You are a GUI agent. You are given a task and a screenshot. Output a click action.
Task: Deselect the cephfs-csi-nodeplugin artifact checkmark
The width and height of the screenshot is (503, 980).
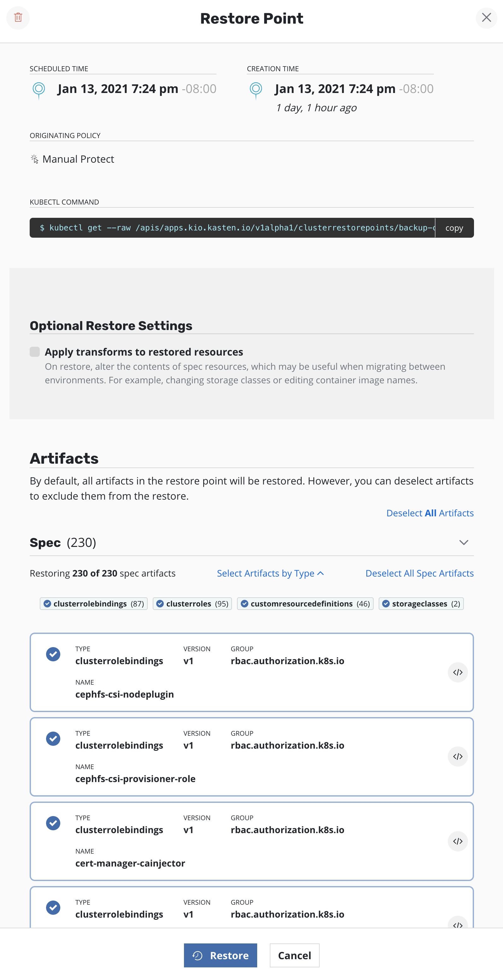click(x=53, y=654)
